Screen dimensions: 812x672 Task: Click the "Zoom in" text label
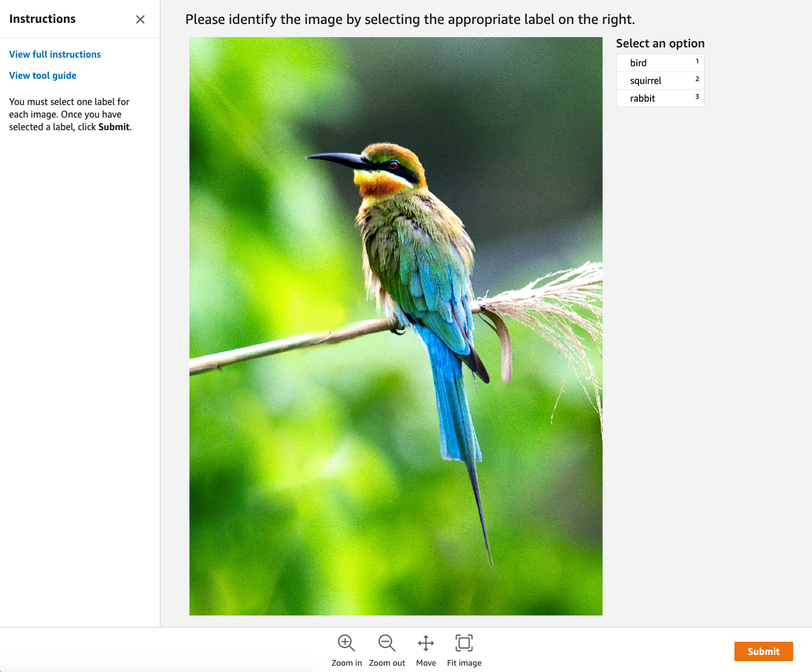pos(346,663)
